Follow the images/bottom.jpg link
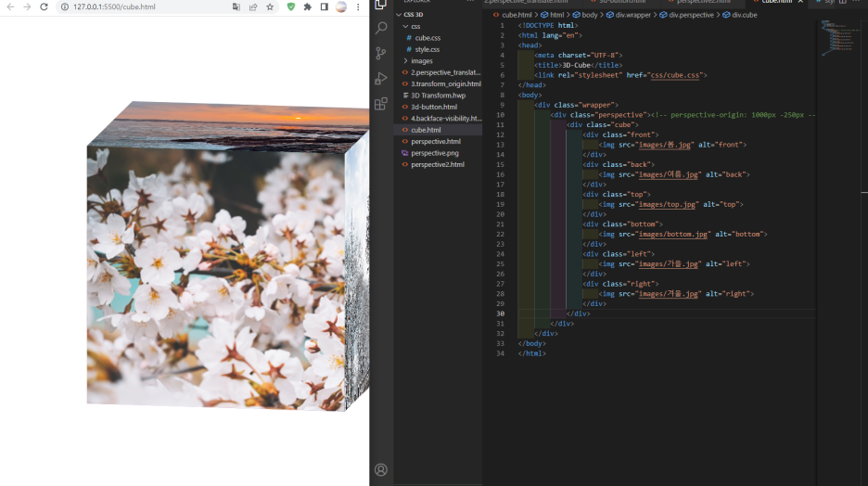The width and height of the screenshot is (868, 486). (x=672, y=235)
